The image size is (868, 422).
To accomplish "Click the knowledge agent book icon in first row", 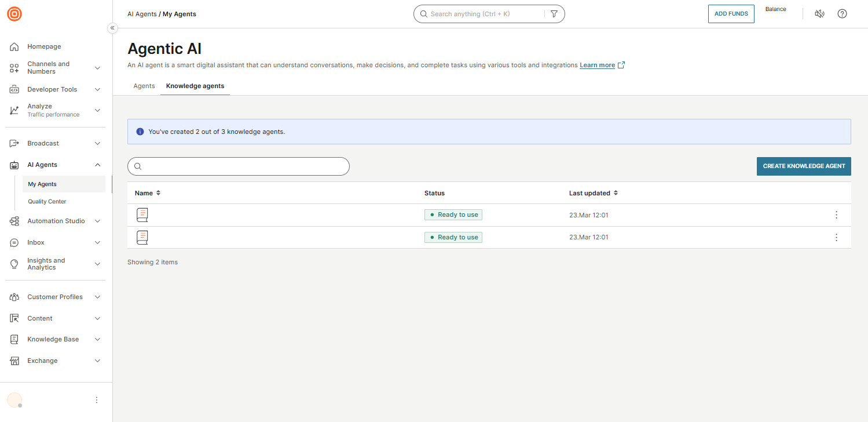I will [142, 214].
